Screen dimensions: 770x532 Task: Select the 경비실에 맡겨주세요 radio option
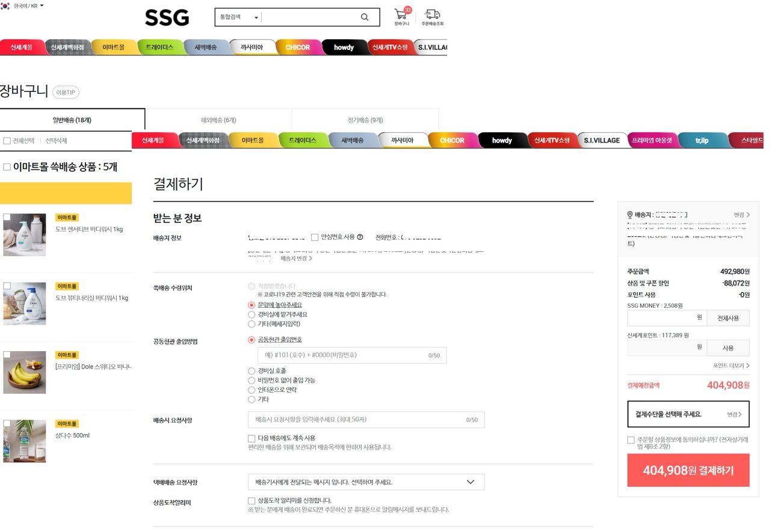pos(251,314)
